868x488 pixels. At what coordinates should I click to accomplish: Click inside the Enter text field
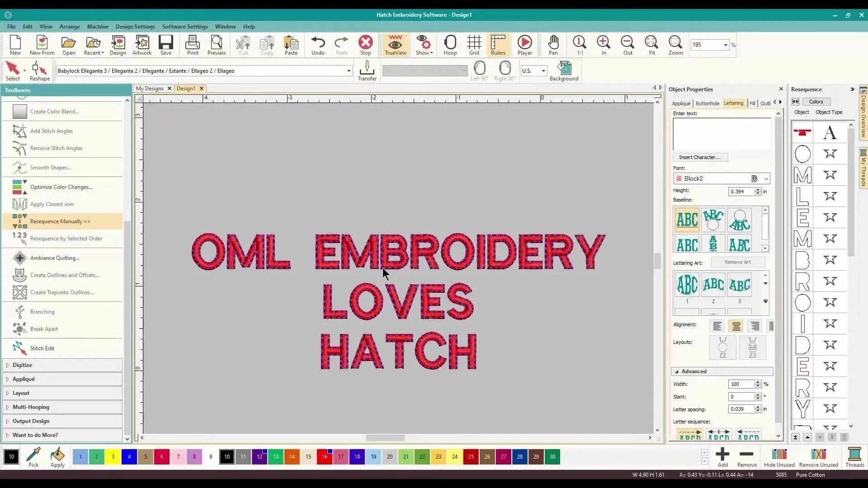click(x=721, y=134)
